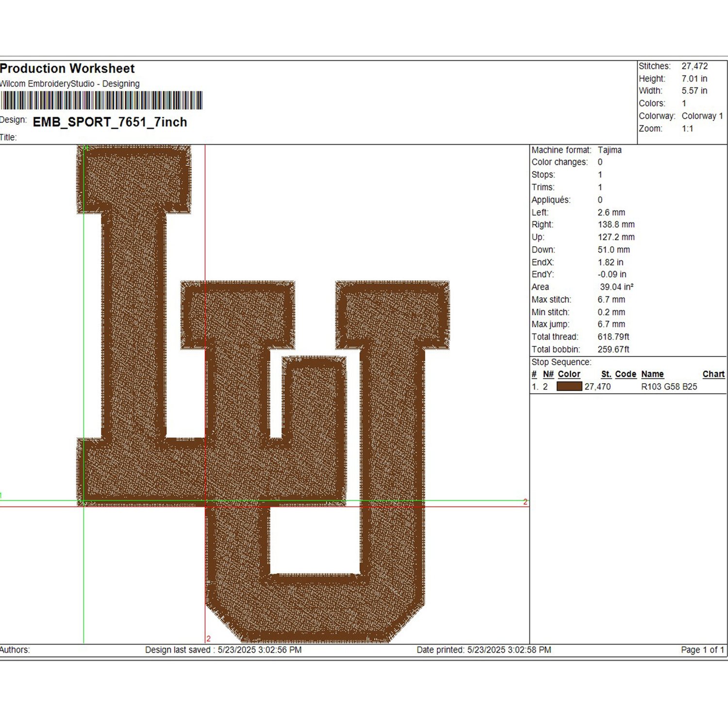This screenshot has height=726, width=728.
Task: Select the stop stitch count '27,470'
Action: pyautogui.click(x=597, y=387)
